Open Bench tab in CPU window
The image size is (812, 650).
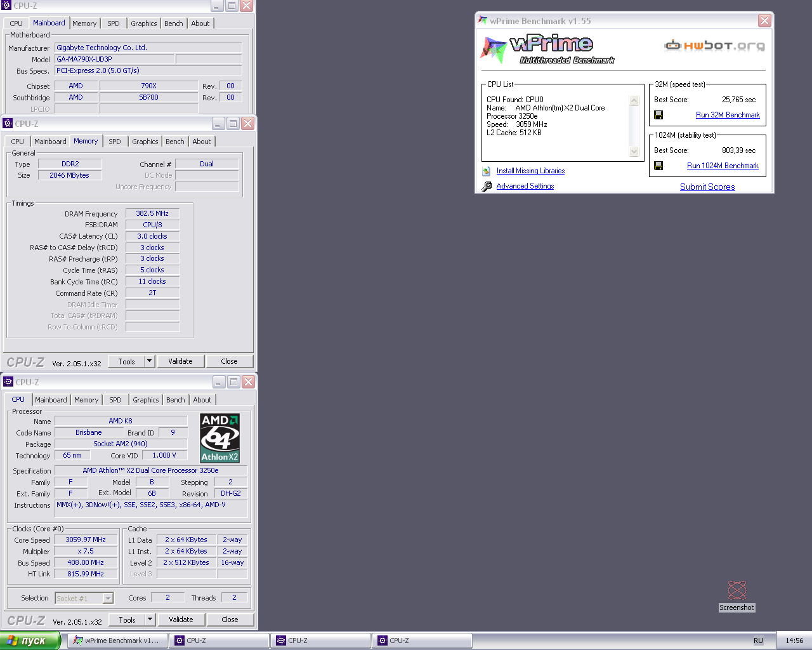[x=176, y=400]
